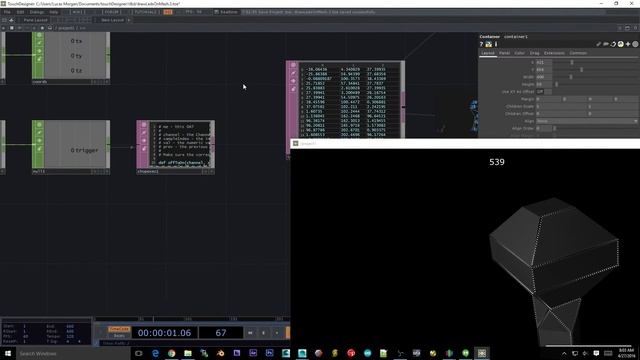Open the Align dropdown menu

click(587, 121)
